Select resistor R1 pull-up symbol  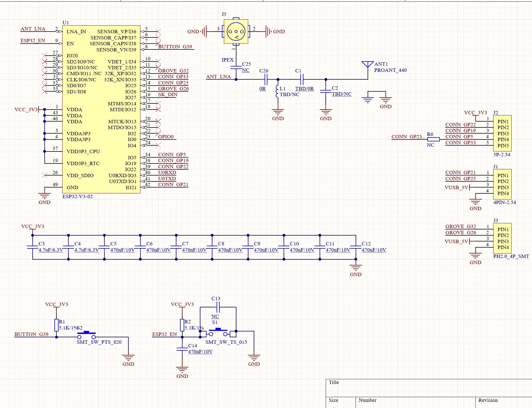[x=56, y=325]
